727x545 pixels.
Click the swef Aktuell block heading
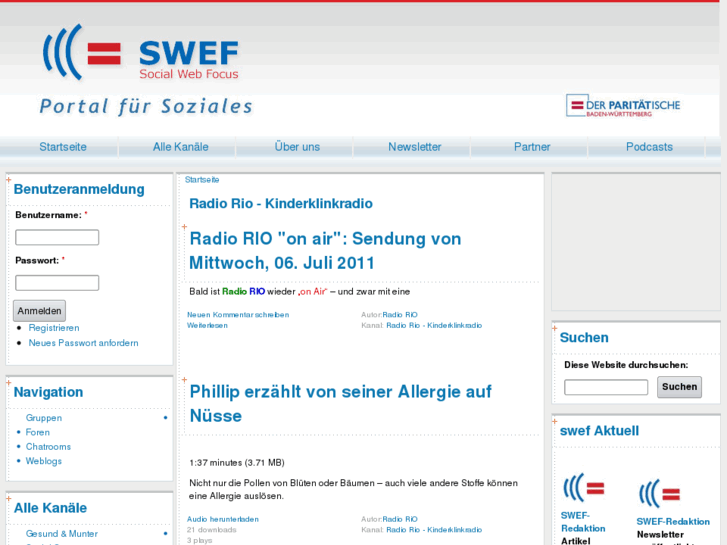tap(599, 431)
